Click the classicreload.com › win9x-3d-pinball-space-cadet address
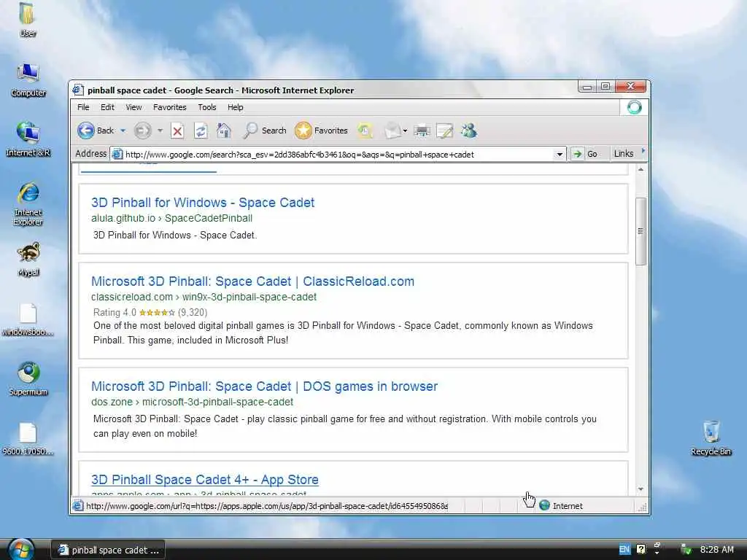The image size is (747, 560). point(204,297)
